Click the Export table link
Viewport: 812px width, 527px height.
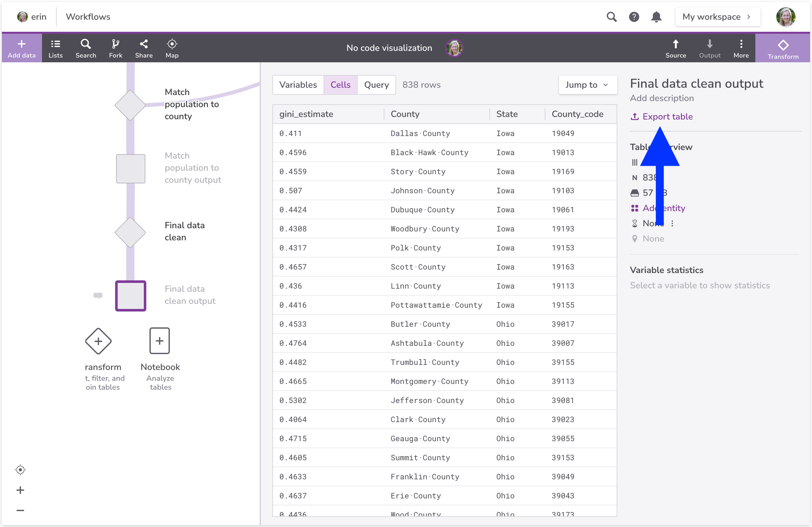(667, 117)
